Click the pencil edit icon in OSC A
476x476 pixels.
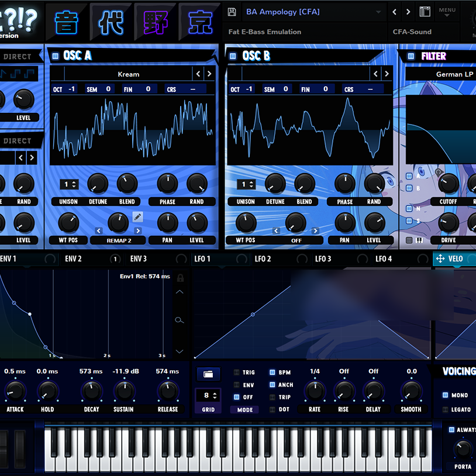pyautogui.click(x=137, y=217)
